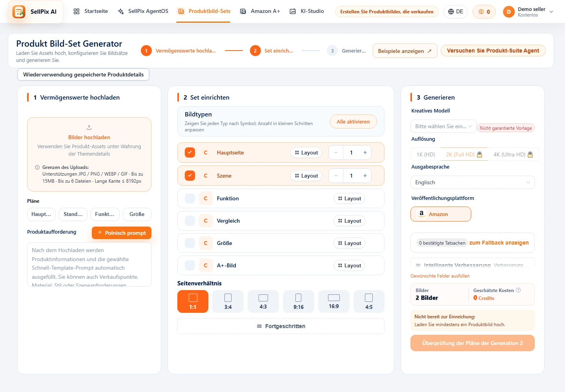Open the KI-Studio tab
This screenshot has width=565, height=392.
pyautogui.click(x=307, y=11)
